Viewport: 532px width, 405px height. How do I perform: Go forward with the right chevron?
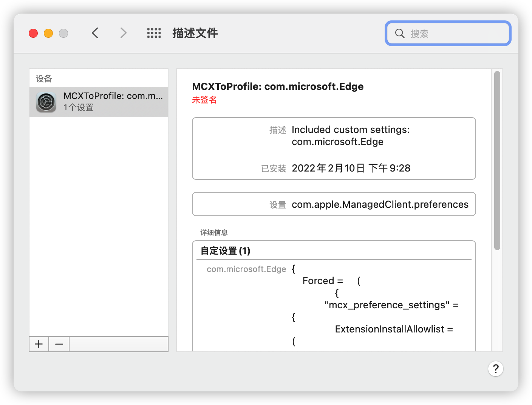[123, 33]
